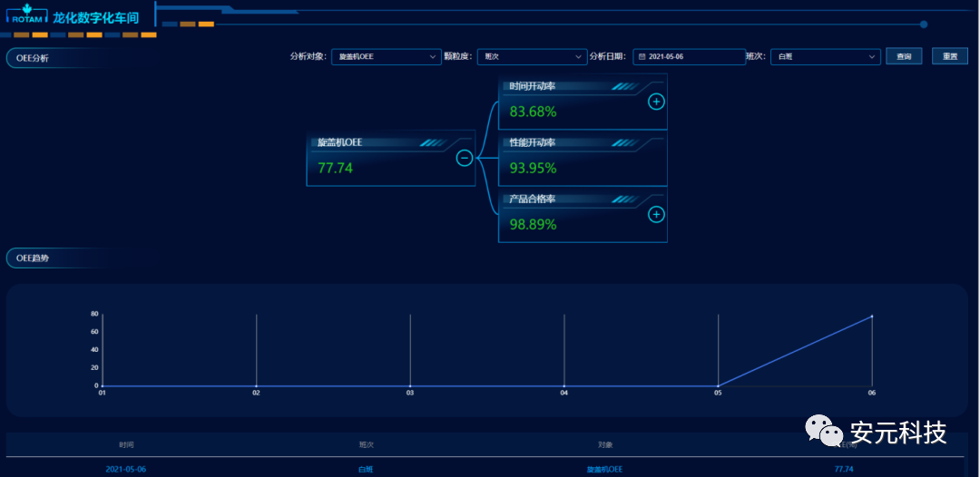980x477 pixels.
Task: Expand 产品合格率 with its plus icon
Action: [656, 214]
